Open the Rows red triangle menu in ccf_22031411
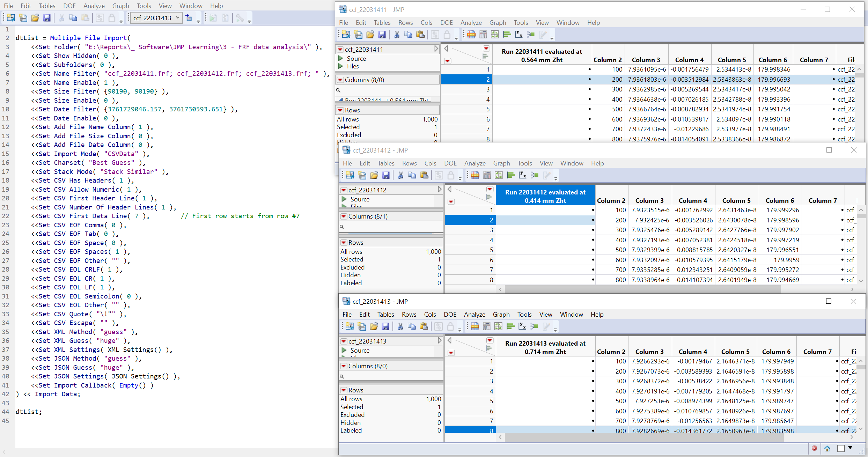 [340, 110]
